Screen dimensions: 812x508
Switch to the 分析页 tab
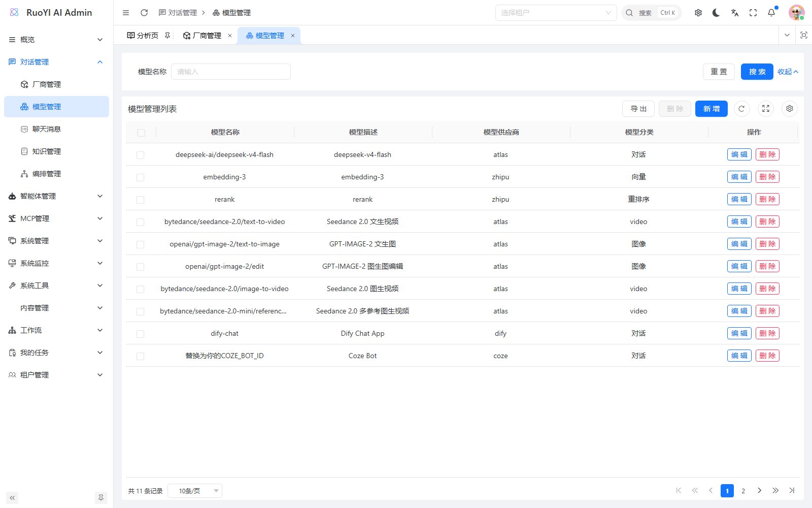tap(148, 36)
